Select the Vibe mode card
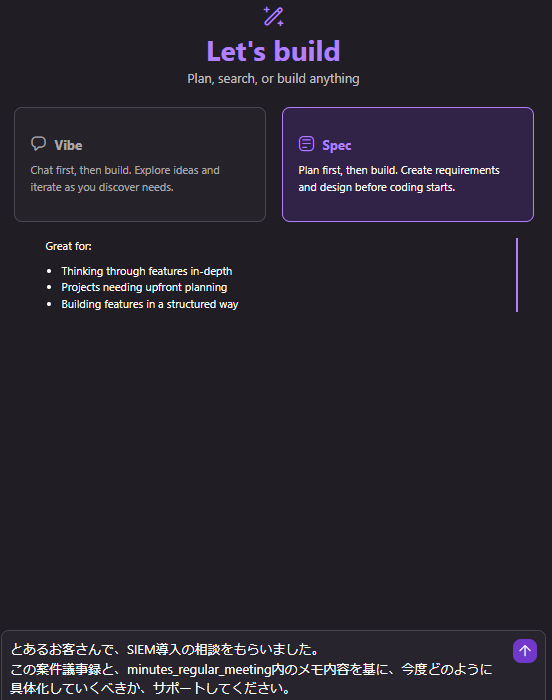This screenshot has width=552, height=700. (x=140, y=164)
